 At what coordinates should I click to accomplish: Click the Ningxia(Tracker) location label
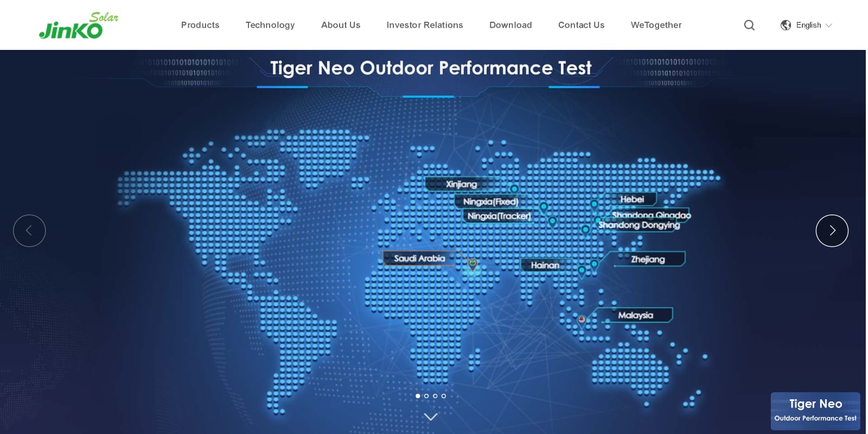pos(499,216)
